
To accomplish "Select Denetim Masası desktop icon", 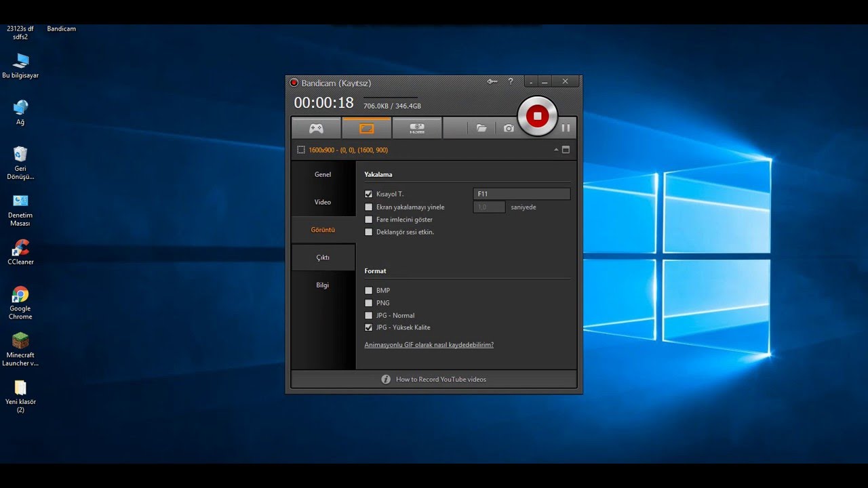I will coord(20,210).
